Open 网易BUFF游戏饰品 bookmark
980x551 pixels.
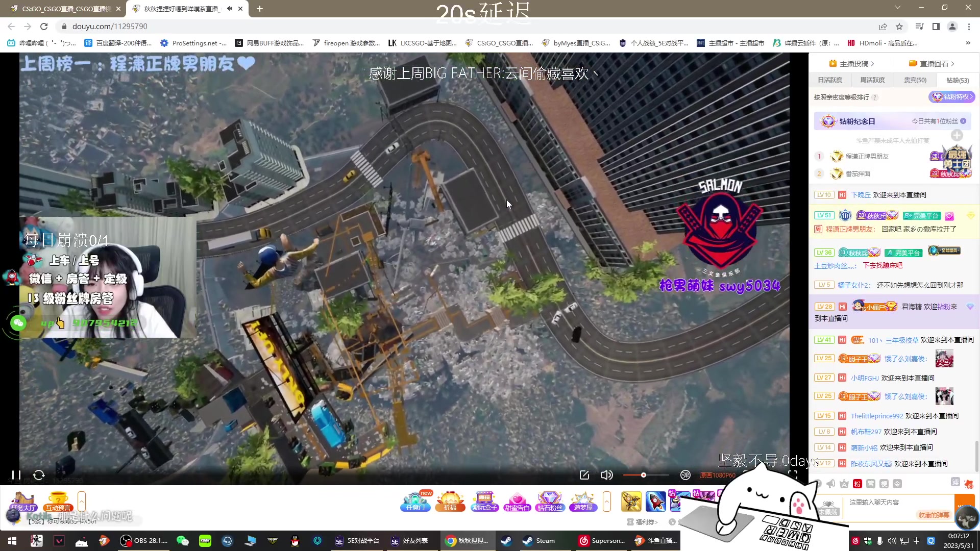tap(269, 43)
